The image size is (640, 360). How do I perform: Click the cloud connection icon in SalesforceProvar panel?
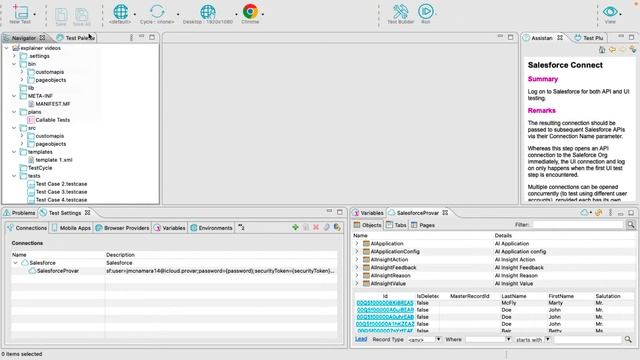(584, 213)
